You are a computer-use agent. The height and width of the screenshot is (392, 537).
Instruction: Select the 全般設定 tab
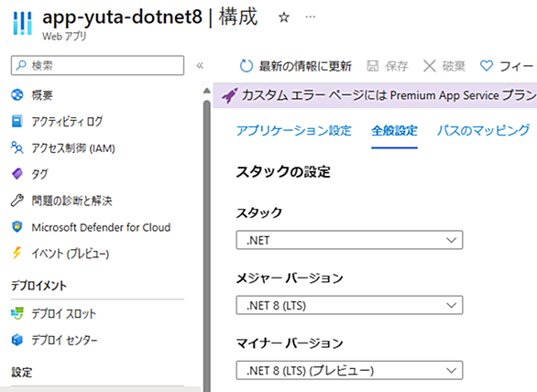[x=394, y=130]
